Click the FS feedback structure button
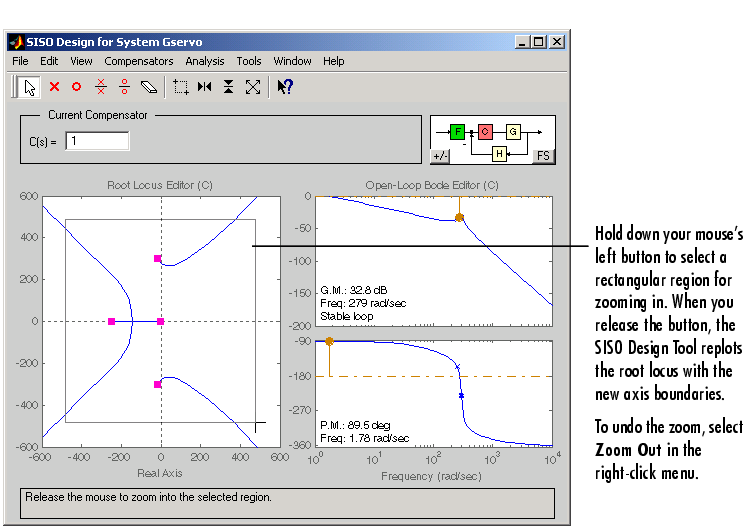 (x=543, y=156)
